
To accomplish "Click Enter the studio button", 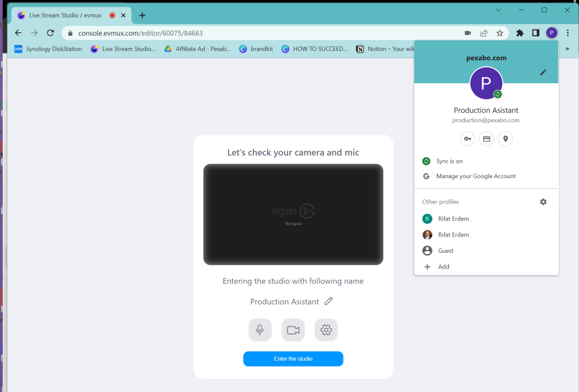I will coord(293,359).
